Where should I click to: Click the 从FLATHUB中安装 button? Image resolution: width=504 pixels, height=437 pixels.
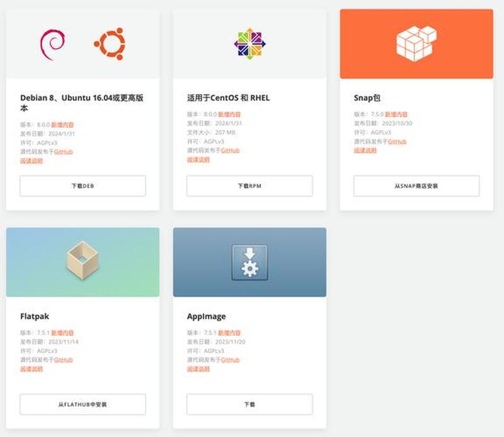click(83, 404)
